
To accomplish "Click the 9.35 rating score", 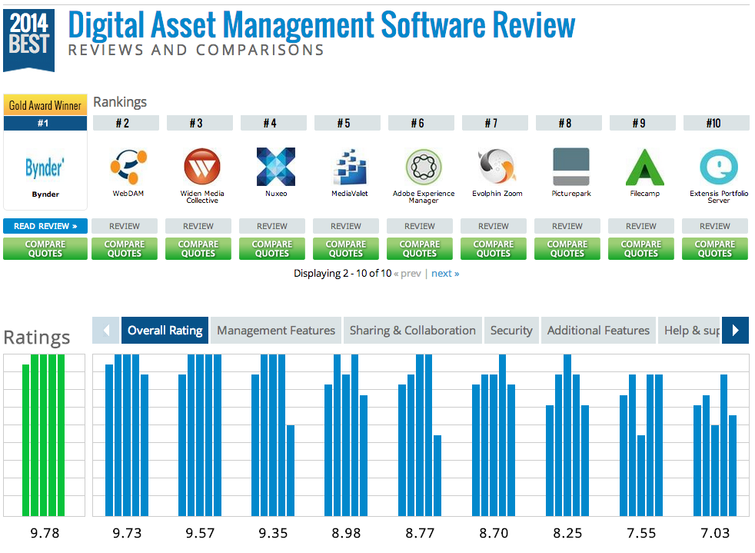I will pyautogui.click(x=273, y=533).
